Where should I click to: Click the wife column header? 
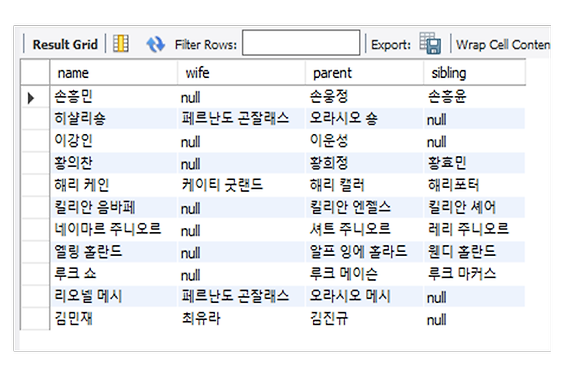pyautogui.click(x=241, y=73)
